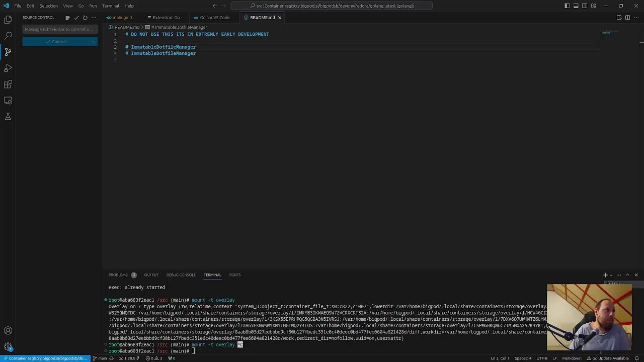Open Source Control more actions ellipsis
The image size is (644, 362).
coord(94,18)
